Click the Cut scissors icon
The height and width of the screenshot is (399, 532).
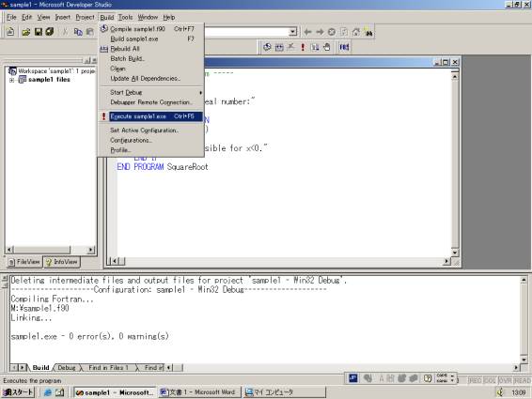[65, 32]
